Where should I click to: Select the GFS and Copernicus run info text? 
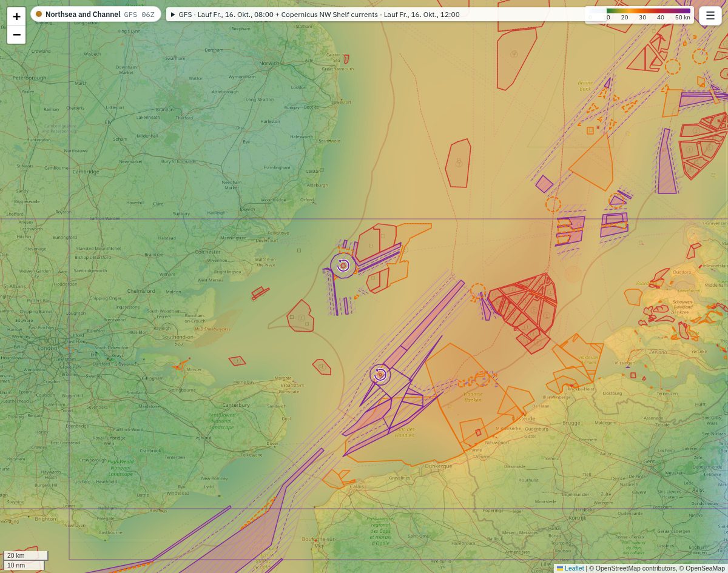pyautogui.click(x=319, y=15)
